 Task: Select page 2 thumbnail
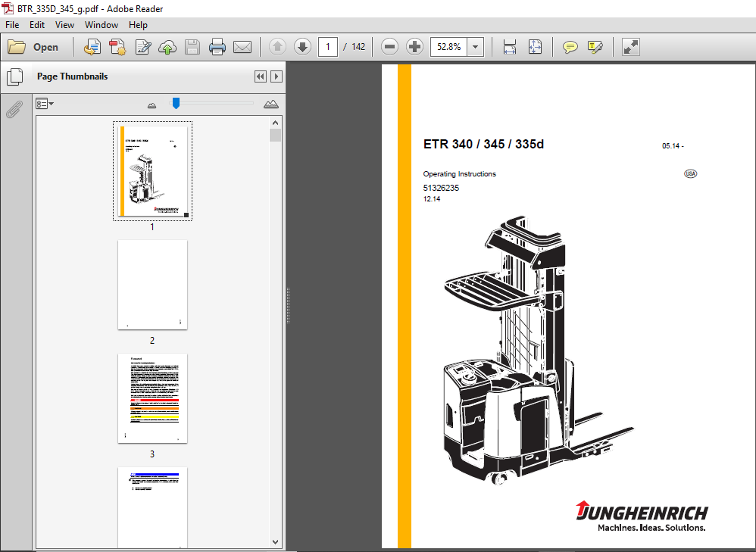point(152,285)
